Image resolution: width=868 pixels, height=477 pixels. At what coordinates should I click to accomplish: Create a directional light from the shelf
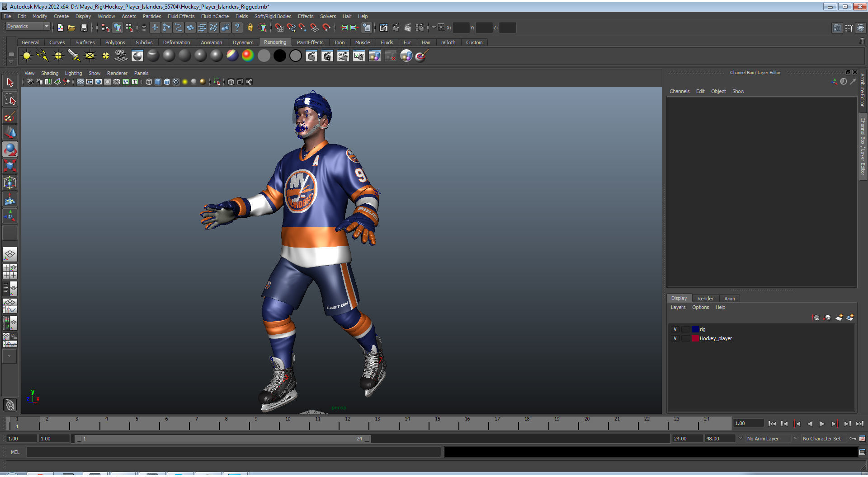(42, 56)
